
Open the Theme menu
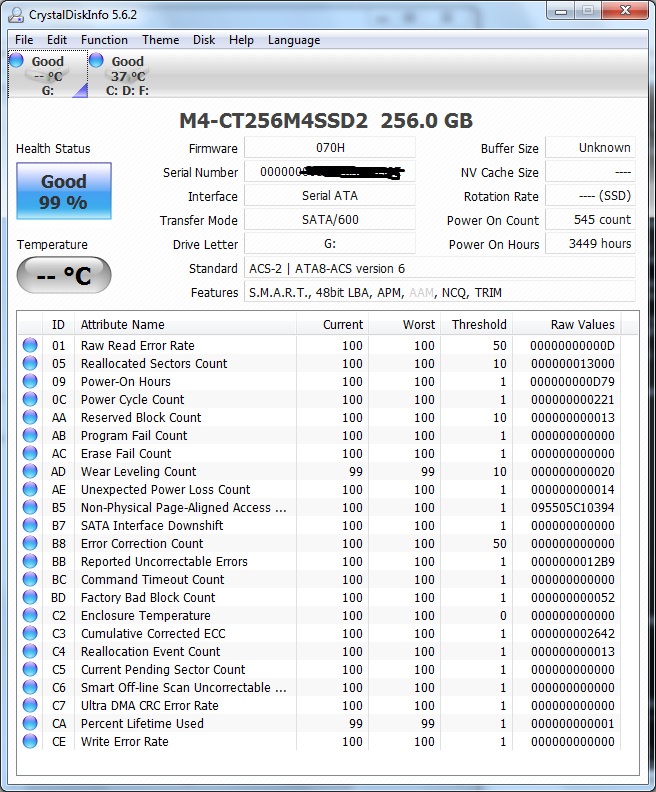pos(161,40)
